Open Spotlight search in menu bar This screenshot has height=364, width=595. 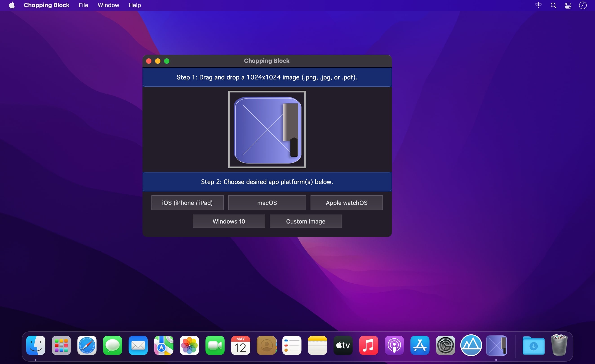553,5
